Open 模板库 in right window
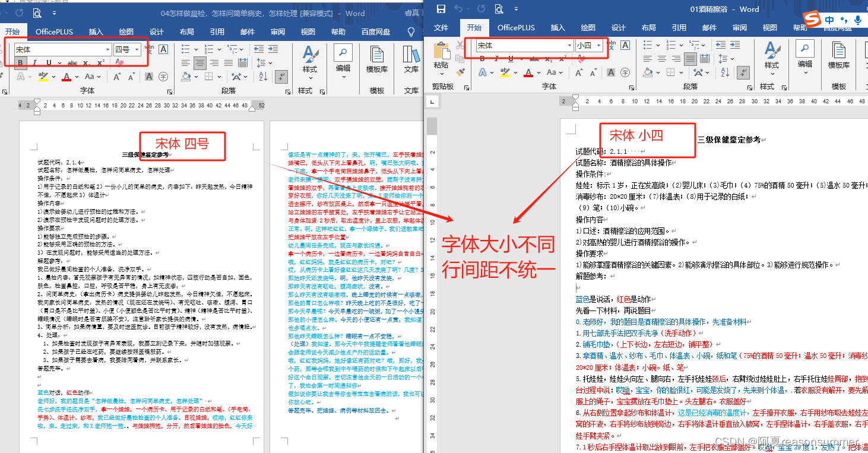868x453 pixels. pos(839,55)
